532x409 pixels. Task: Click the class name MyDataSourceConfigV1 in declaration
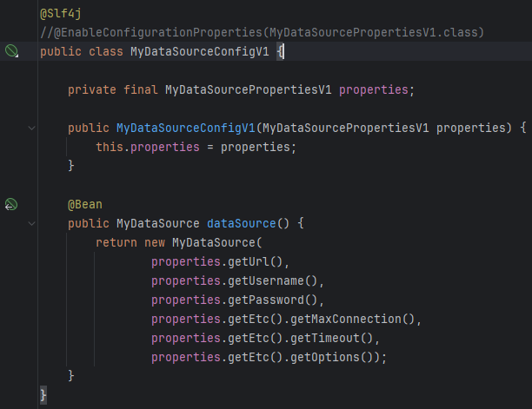(x=200, y=51)
